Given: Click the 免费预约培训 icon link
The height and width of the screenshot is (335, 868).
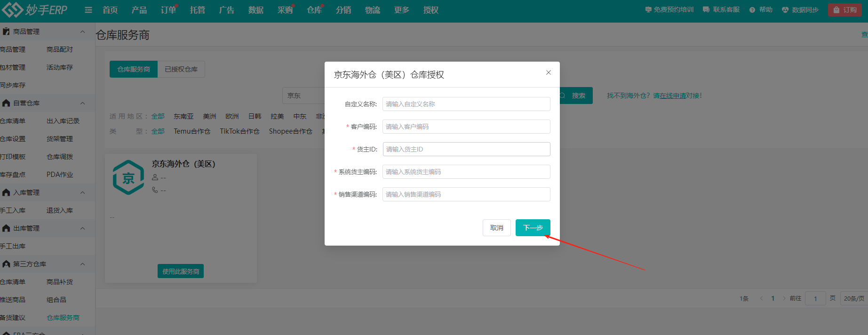Looking at the screenshot, I should [x=669, y=9].
